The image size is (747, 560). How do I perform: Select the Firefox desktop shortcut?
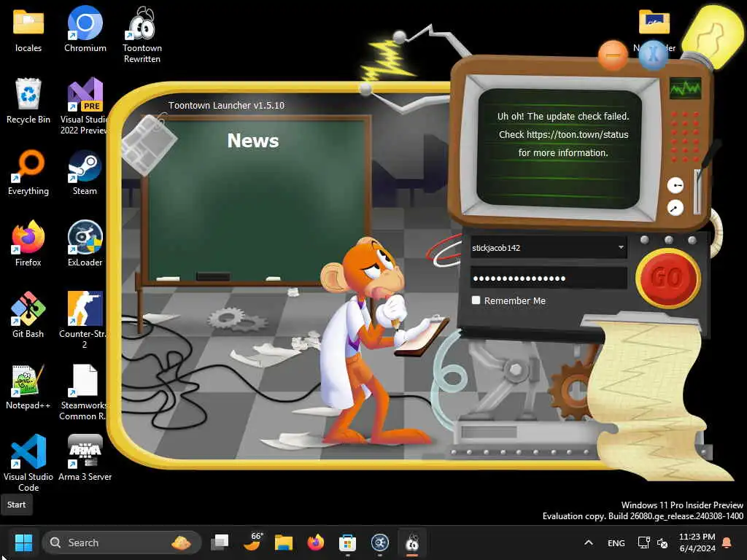click(28, 244)
